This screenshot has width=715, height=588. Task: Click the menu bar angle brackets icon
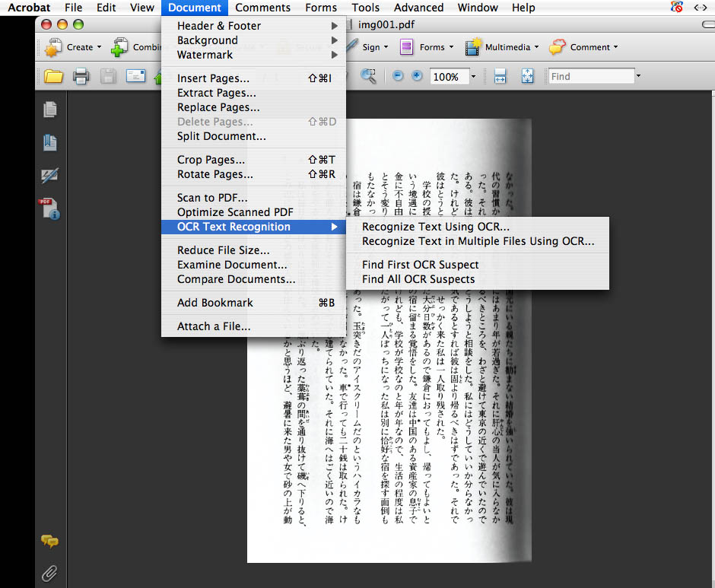(701, 8)
